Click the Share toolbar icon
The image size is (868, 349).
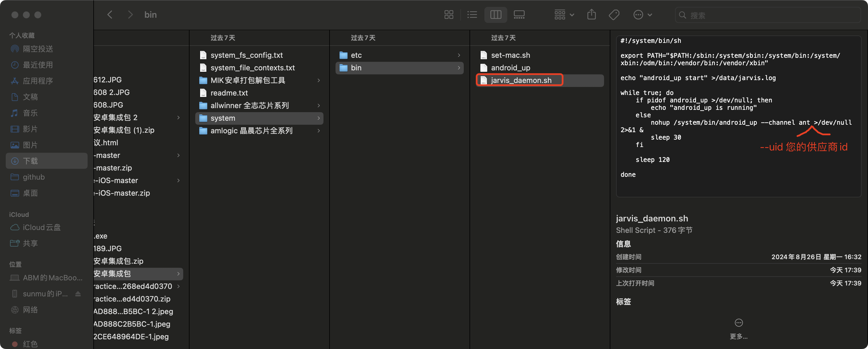[x=591, y=15]
